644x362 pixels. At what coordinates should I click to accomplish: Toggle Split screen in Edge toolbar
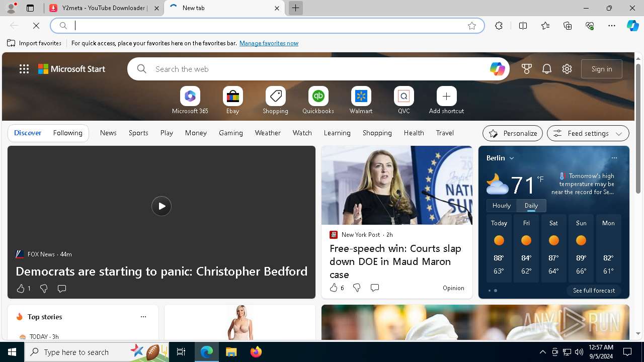point(523,26)
